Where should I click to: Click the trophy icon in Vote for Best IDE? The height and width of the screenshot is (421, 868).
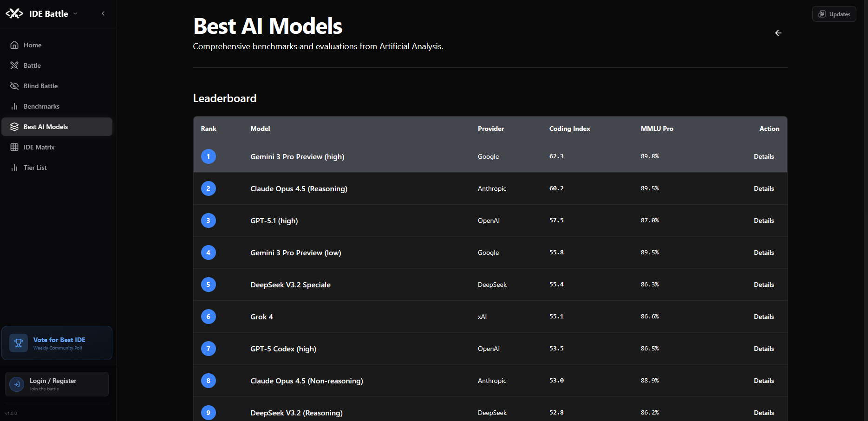[x=19, y=343]
